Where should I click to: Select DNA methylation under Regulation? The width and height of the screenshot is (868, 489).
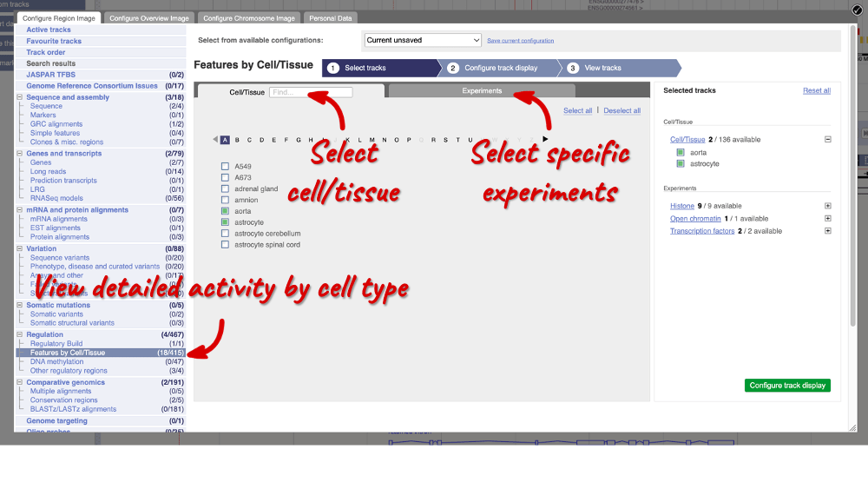[x=56, y=361]
